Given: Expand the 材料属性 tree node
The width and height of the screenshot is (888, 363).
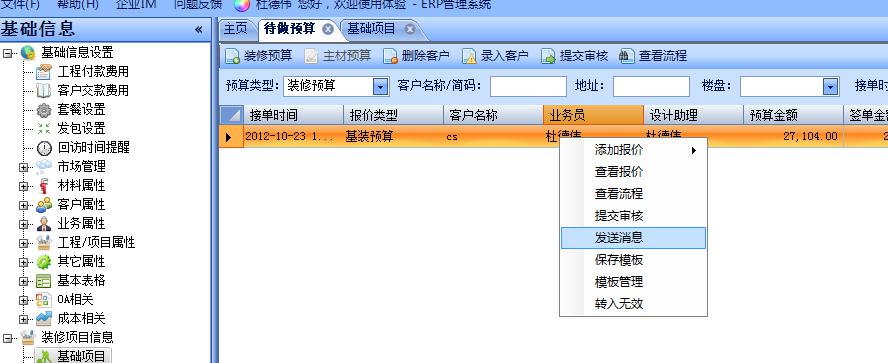Looking at the screenshot, I should [23, 186].
